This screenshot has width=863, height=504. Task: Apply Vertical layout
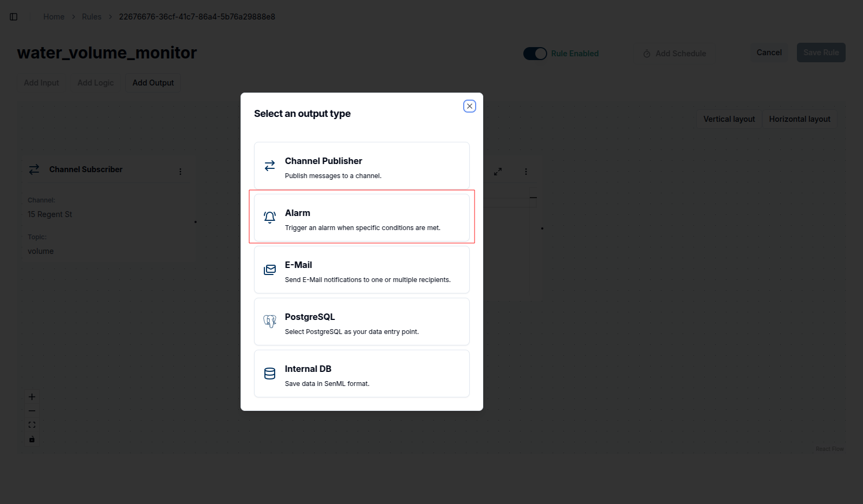click(729, 119)
